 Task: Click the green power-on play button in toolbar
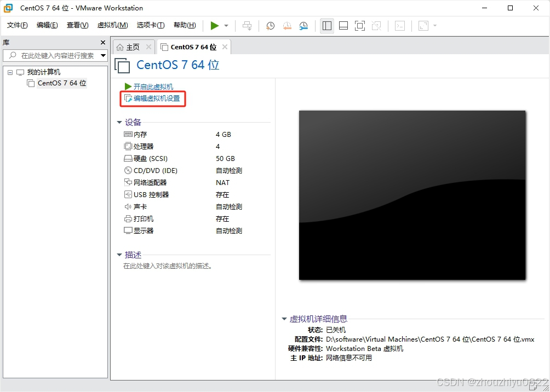(215, 26)
